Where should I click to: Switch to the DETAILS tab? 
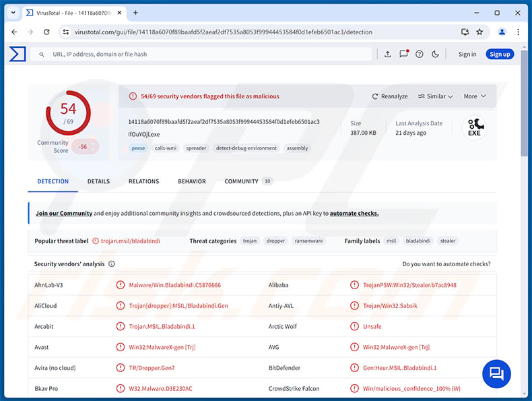click(99, 181)
